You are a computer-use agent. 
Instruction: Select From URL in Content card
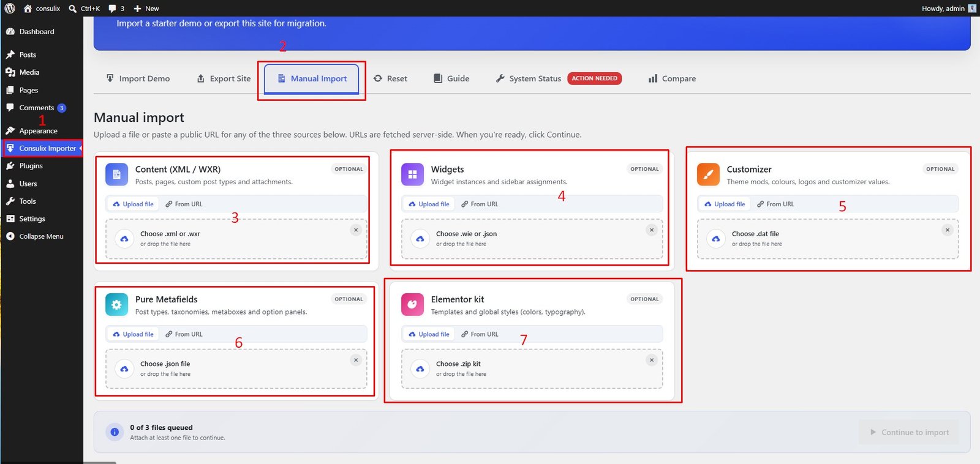point(184,204)
